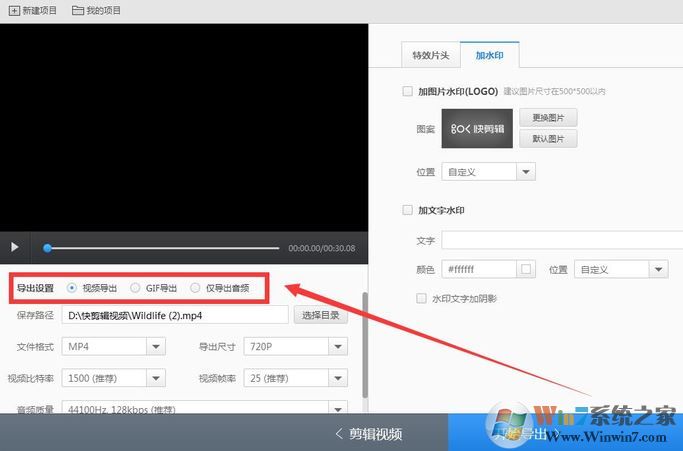Open 我的项目 folder icon
The height and width of the screenshot is (451, 683).
(78, 10)
